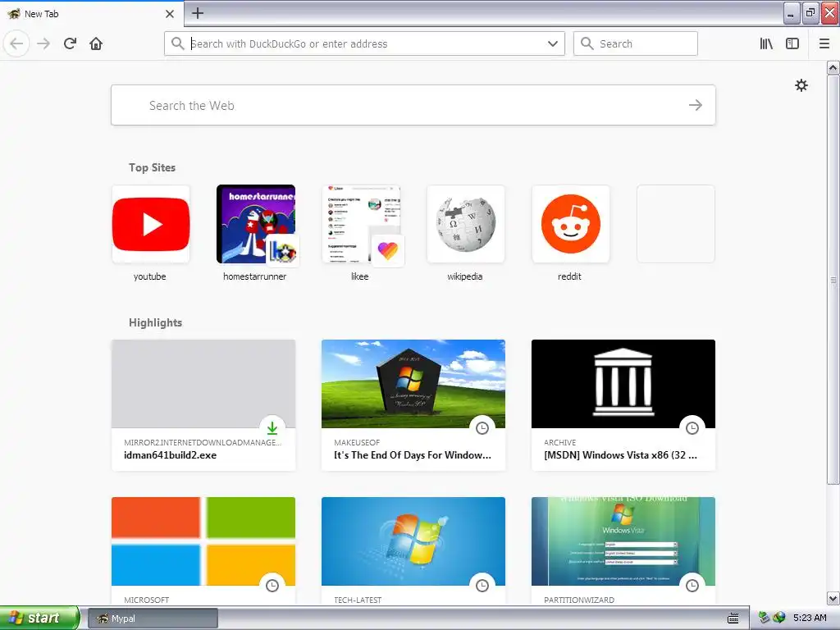Open It's The End Of Days article
Image resolution: width=840 pixels, height=630 pixels.
[413, 405]
